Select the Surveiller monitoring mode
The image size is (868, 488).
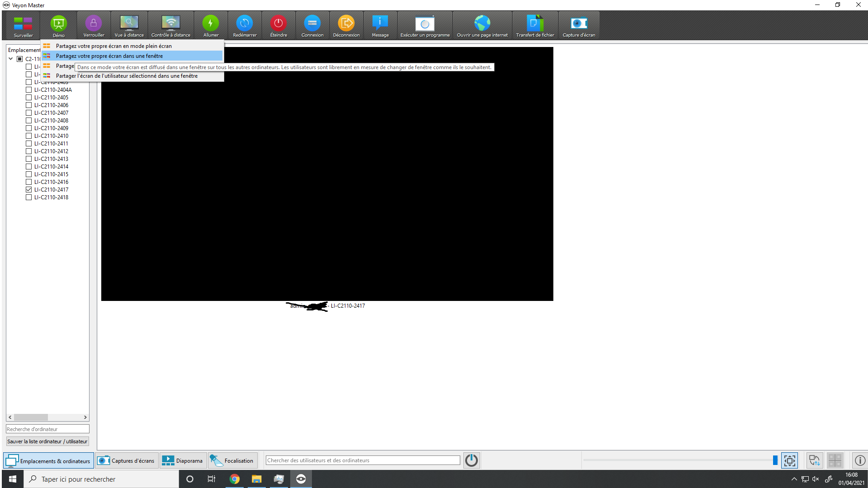coord(23,26)
